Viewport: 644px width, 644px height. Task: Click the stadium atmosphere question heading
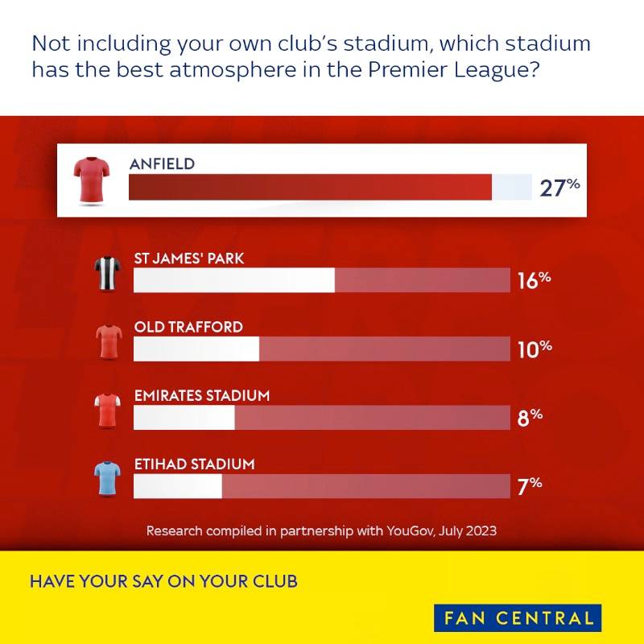(x=299, y=56)
